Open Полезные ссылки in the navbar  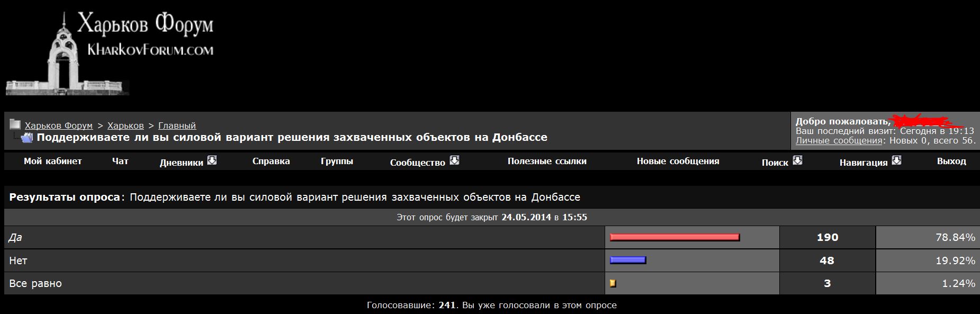pos(547,162)
